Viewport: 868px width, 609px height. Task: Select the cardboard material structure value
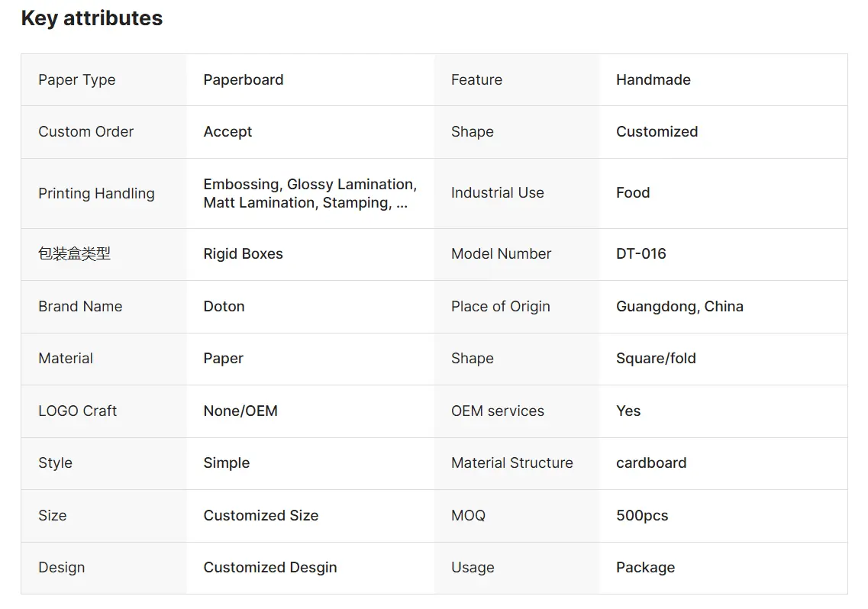(651, 462)
